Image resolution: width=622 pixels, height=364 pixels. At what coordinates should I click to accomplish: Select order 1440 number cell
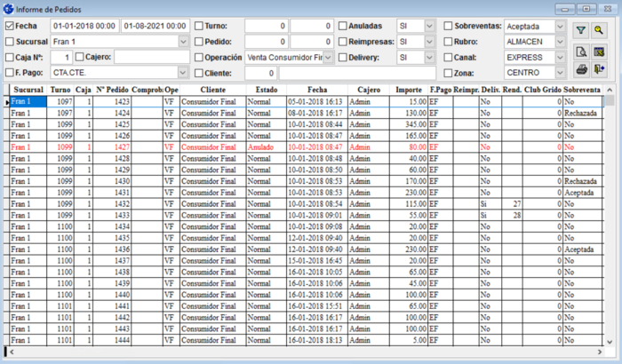click(x=112, y=295)
